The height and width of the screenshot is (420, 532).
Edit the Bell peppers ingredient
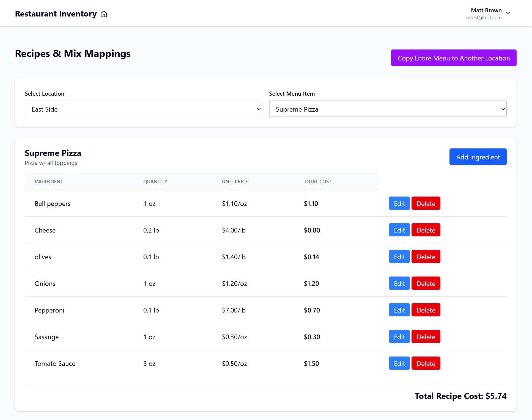[x=399, y=203]
